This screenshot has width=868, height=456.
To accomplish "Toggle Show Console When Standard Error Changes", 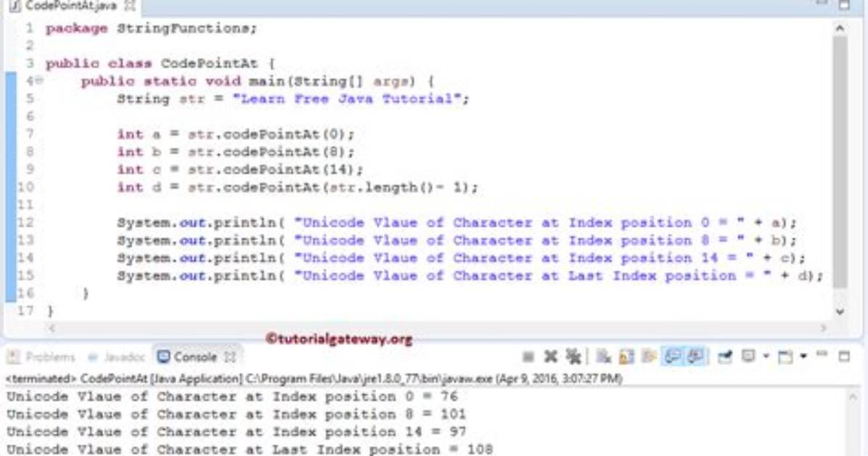I will [x=695, y=357].
